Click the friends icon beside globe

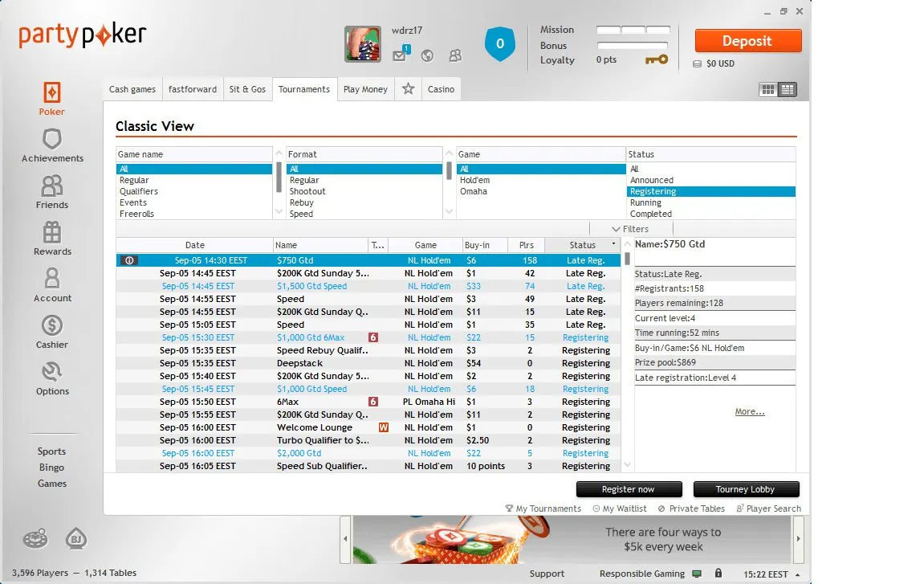(x=455, y=55)
